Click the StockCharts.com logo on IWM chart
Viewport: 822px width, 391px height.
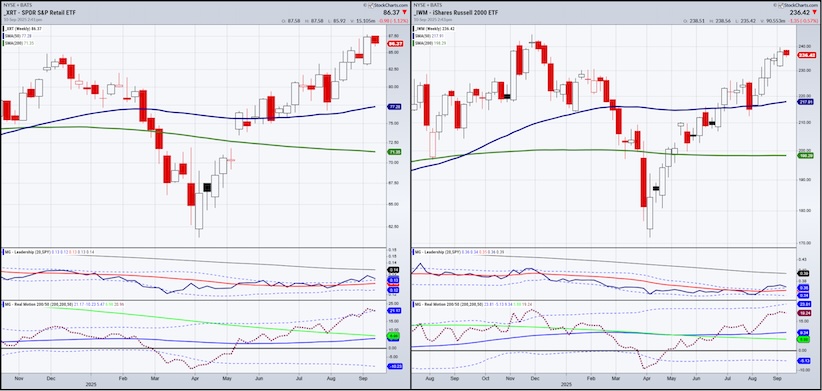799,5
